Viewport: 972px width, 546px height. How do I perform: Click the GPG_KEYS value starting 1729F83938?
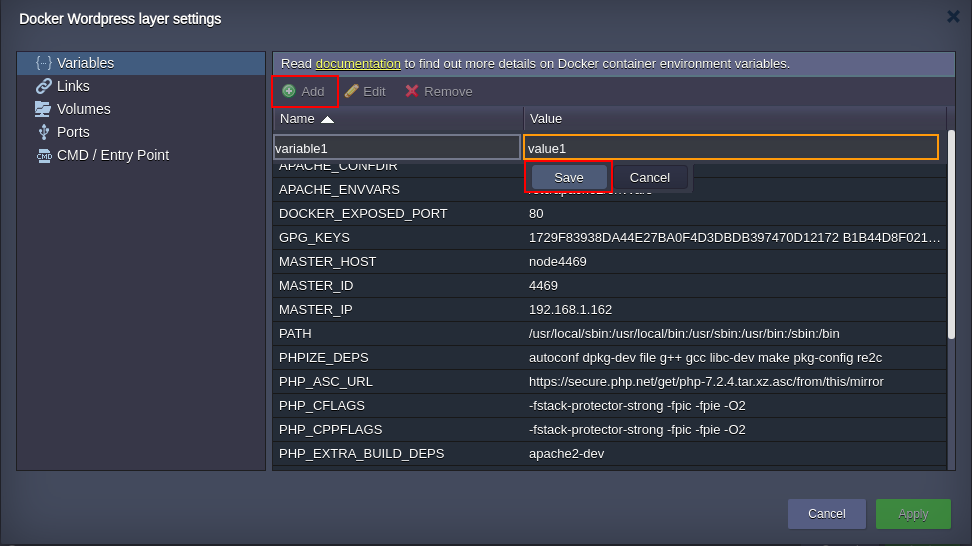coord(734,238)
